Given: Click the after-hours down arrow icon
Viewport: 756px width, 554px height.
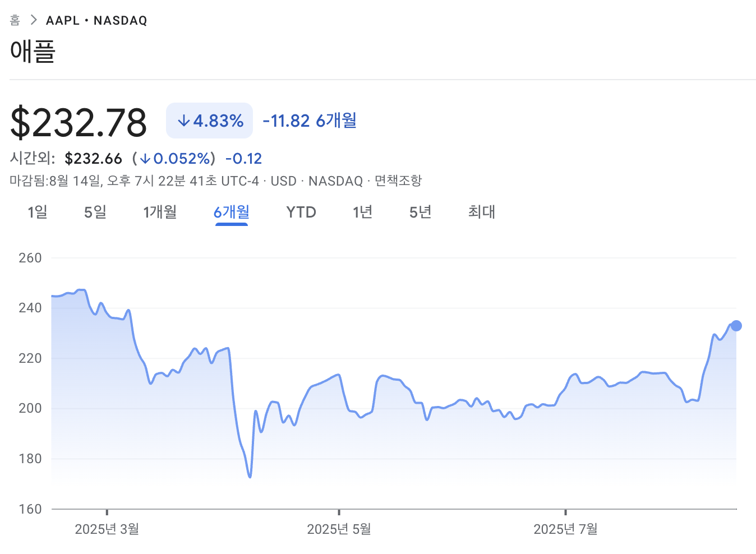Looking at the screenshot, I should 145,159.
